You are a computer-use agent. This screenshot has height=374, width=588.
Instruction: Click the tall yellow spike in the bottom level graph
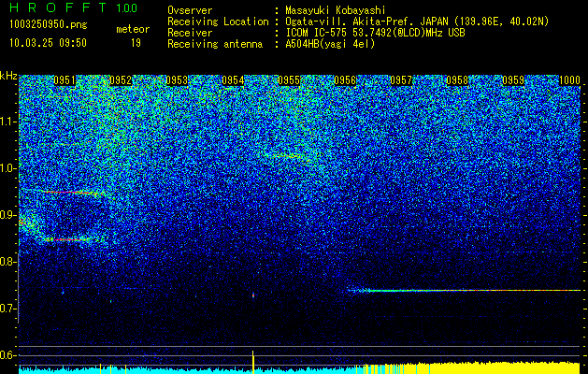click(x=252, y=362)
